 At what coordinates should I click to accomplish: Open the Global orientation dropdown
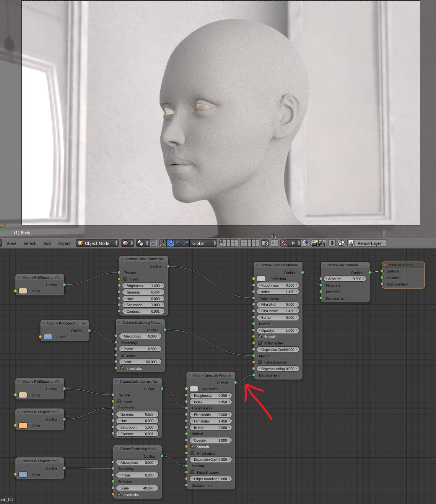click(203, 243)
